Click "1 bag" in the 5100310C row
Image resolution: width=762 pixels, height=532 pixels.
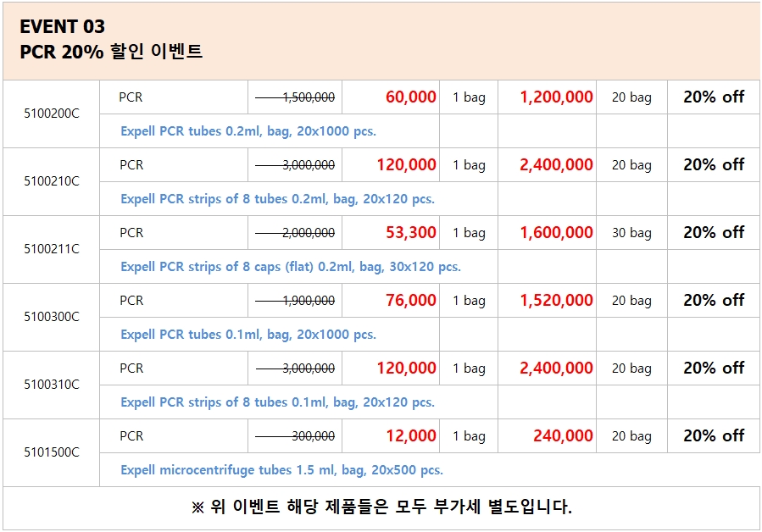pyautogui.click(x=469, y=369)
